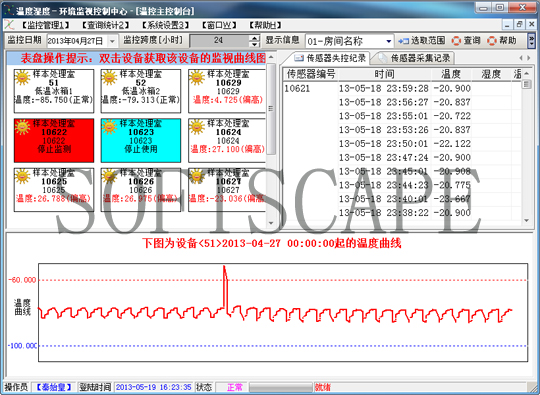Screen dimensions: 540x395
Task: Click the 选取范围 arrow icon
Action: [403, 41]
